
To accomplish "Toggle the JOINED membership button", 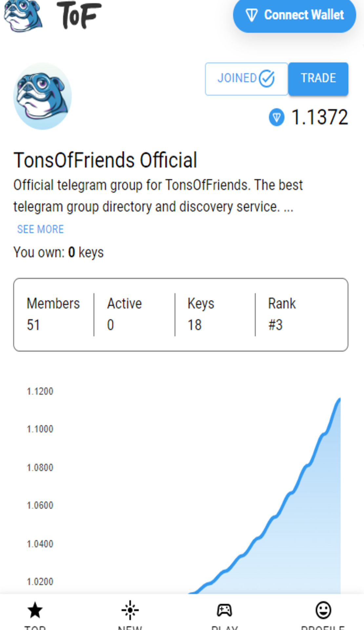I will (x=246, y=79).
